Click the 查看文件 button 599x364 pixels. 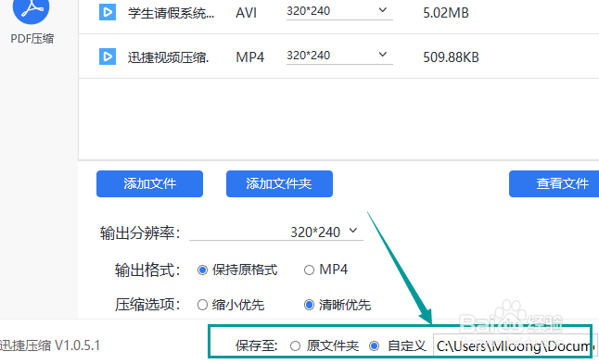[554, 184]
